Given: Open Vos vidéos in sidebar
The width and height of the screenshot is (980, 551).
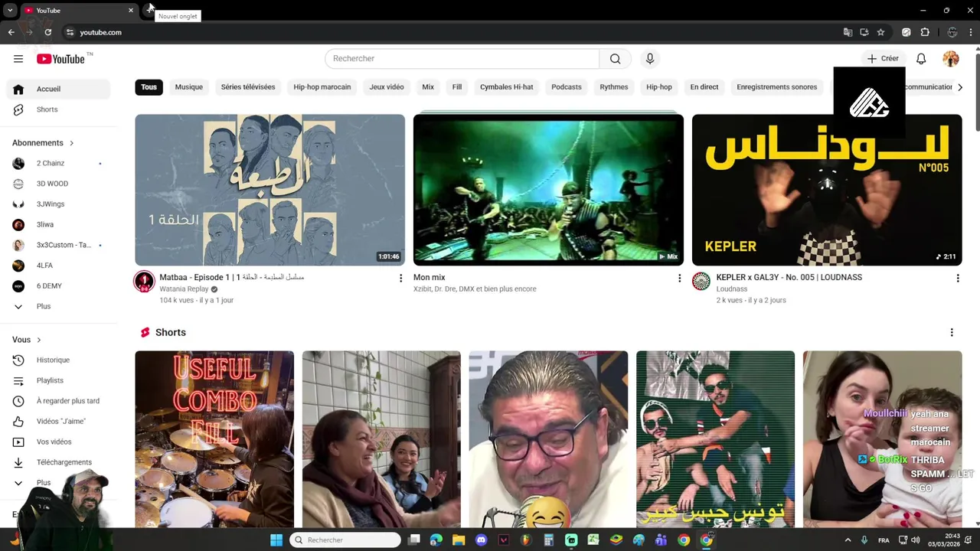Looking at the screenshot, I should pos(59,442).
